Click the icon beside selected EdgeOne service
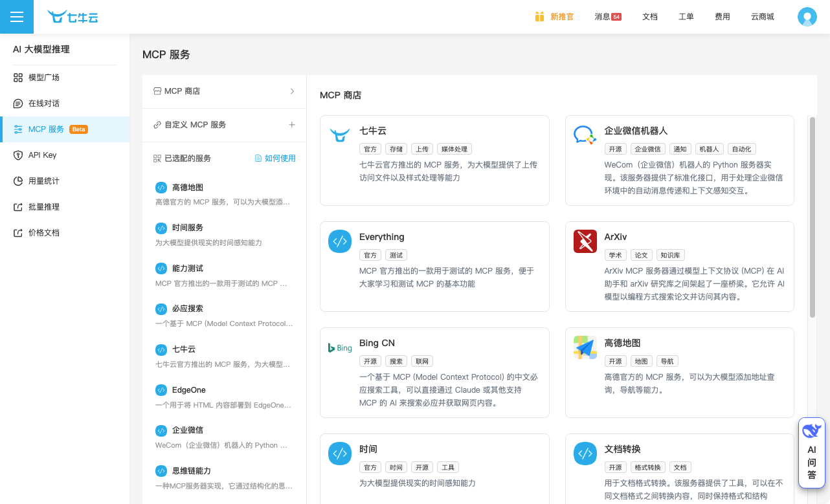The width and height of the screenshot is (830, 504). coord(161,390)
